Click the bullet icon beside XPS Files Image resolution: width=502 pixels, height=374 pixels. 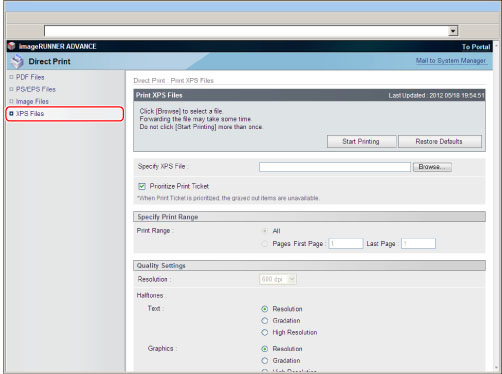point(11,114)
